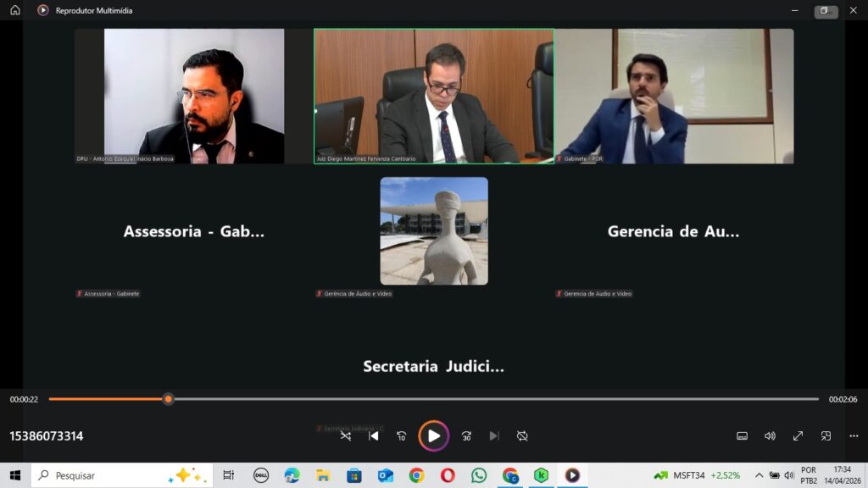The width and height of the screenshot is (868, 488).
Task: Skip forward 30 seconds
Action: [x=466, y=435]
